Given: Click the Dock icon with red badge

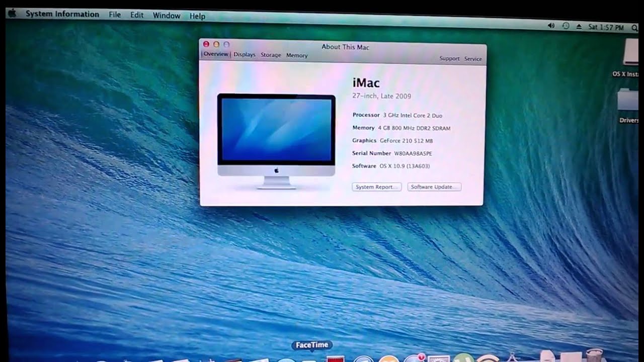Looking at the screenshot, I should tap(414, 357).
